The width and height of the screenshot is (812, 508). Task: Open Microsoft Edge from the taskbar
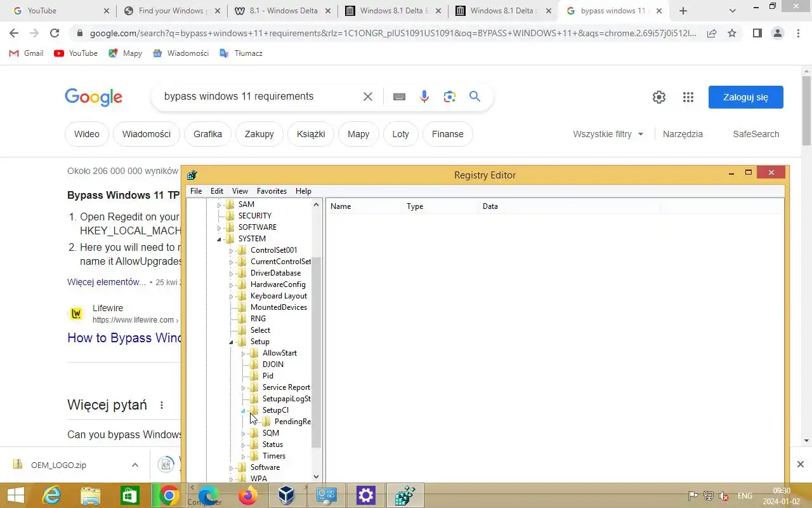point(208,495)
